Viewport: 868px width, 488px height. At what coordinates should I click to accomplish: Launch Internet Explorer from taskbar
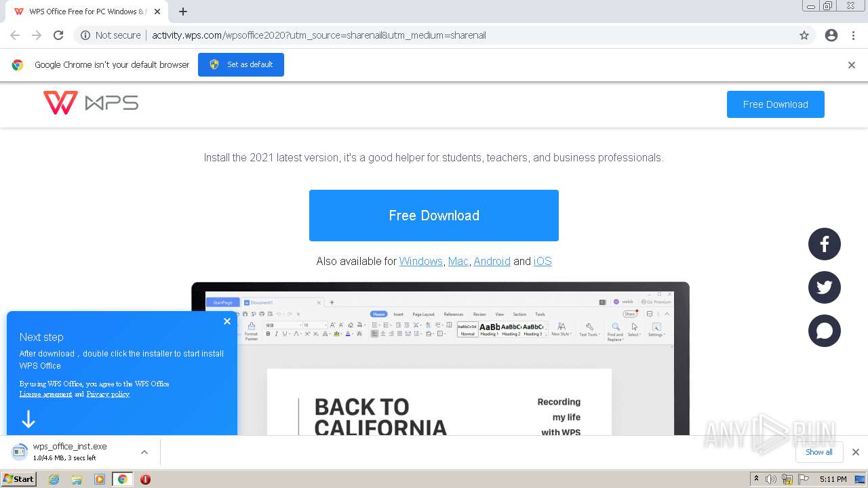click(54, 479)
